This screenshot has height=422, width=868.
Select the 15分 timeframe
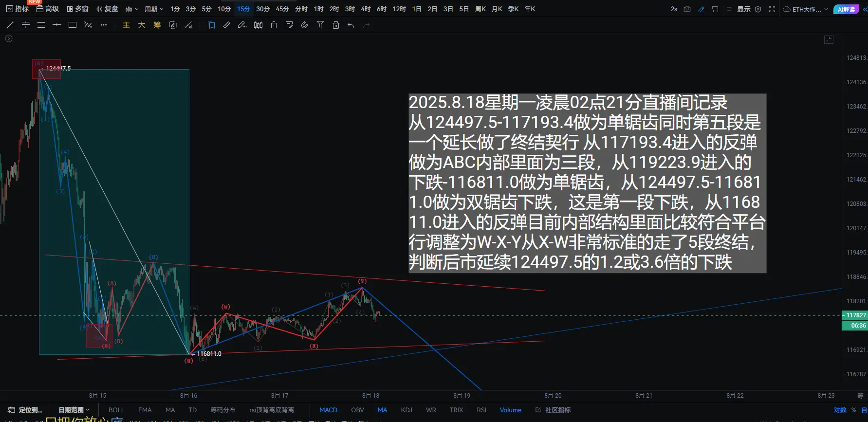point(244,9)
